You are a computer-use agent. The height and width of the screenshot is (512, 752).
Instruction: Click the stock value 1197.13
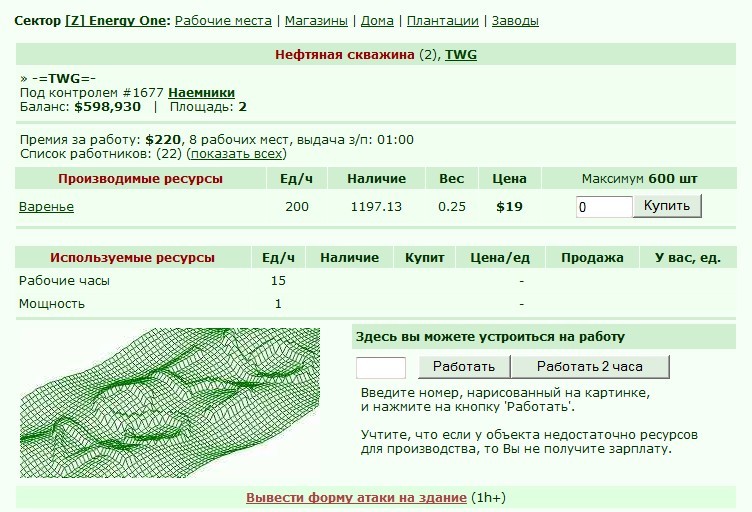click(x=376, y=207)
